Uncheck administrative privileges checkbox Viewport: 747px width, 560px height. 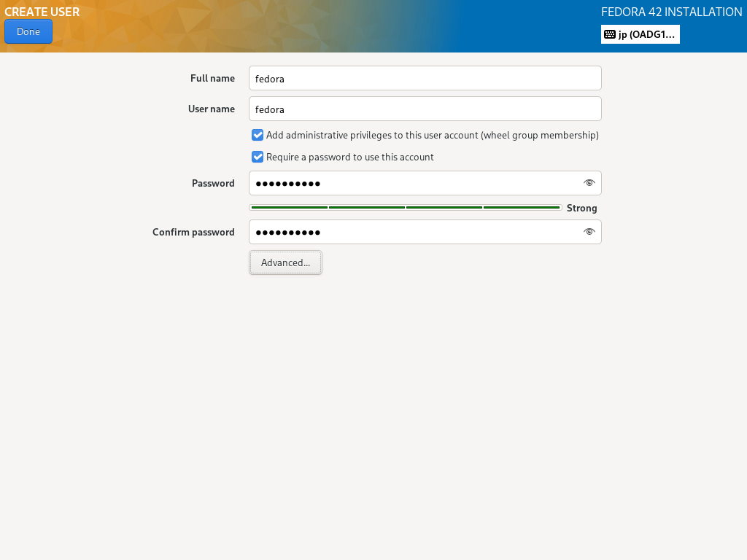pos(258,135)
